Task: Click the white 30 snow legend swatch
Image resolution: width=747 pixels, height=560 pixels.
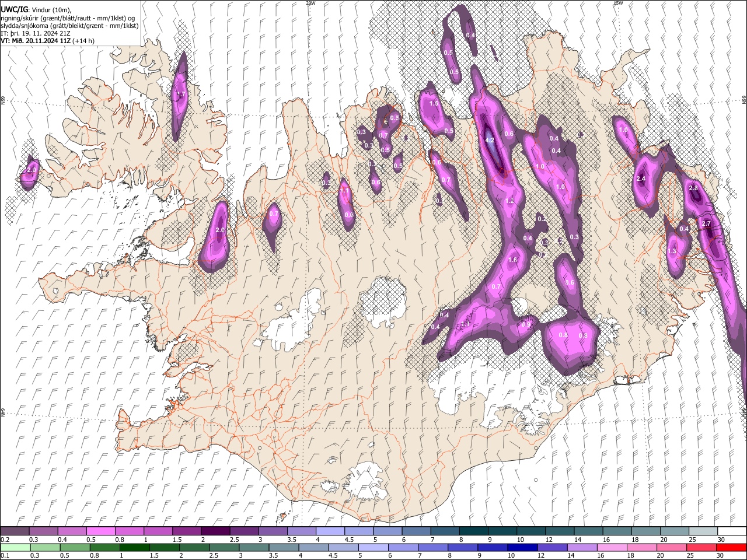Action: pos(731,531)
